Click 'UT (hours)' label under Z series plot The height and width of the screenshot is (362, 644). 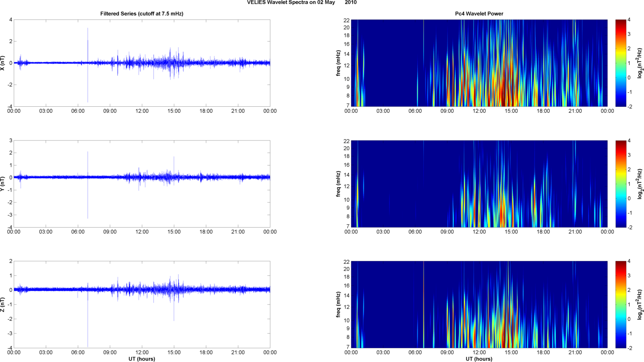[142, 359]
